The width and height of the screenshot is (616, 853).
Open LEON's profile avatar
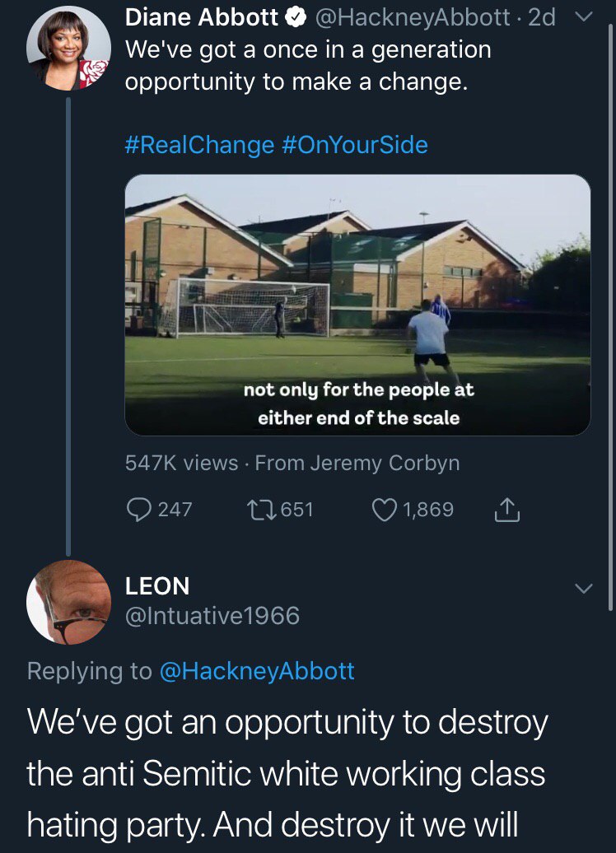68,602
